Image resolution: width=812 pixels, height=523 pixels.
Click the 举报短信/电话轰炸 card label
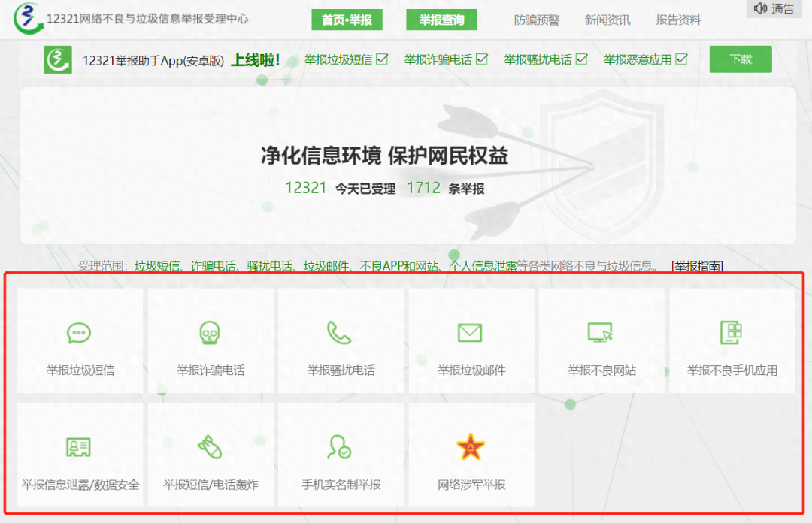(211, 485)
